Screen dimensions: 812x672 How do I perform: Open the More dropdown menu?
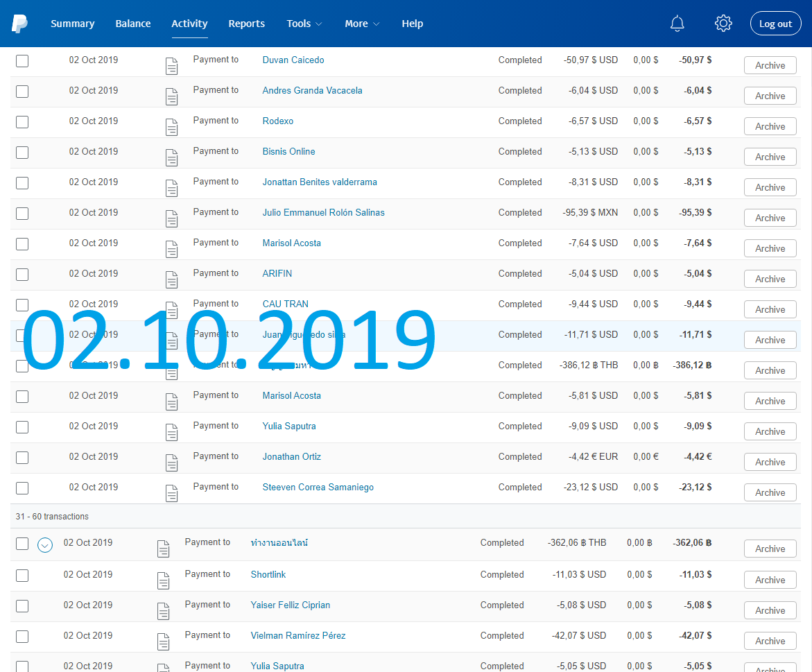362,24
